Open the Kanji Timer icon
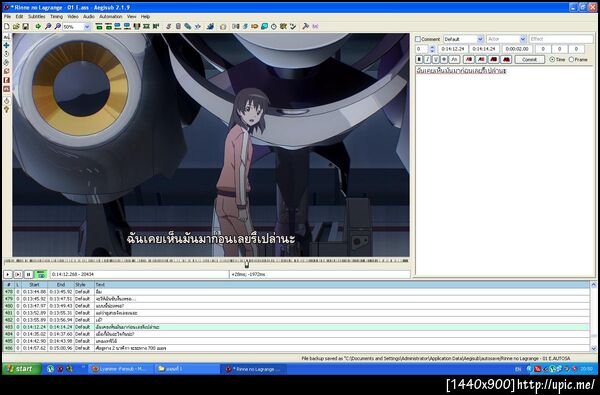This screenshot has width=600, height=395. tap(283, 26)
